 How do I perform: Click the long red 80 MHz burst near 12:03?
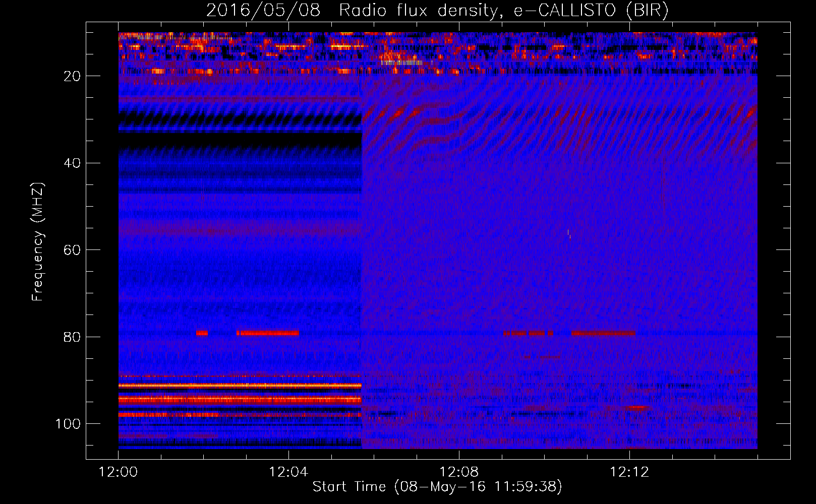[x=268, y=333]
